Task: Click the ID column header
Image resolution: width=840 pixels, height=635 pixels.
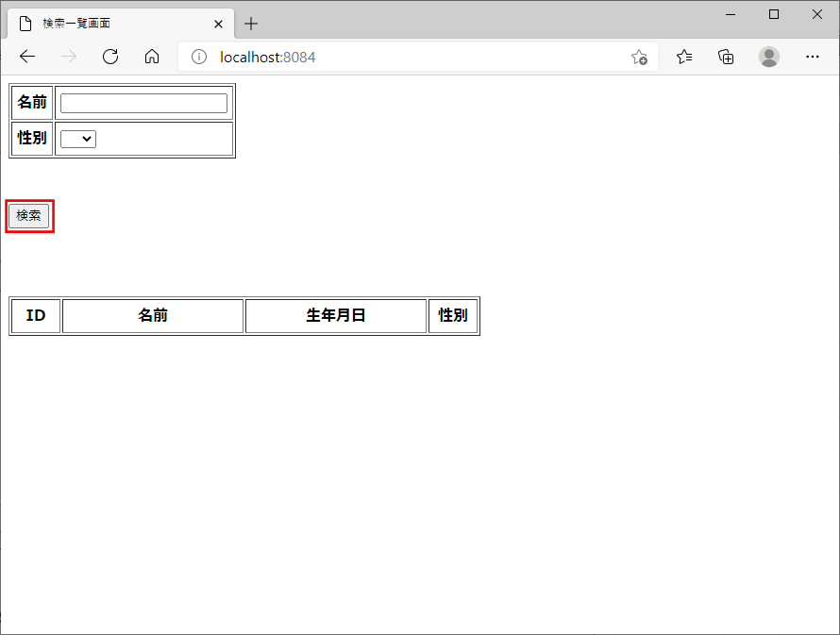Action: 36,315
